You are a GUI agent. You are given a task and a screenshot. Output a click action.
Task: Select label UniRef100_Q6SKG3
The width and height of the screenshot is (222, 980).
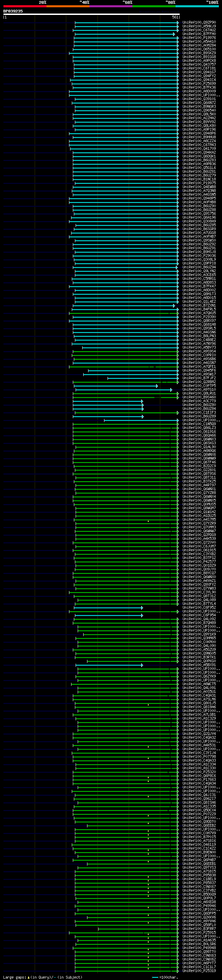[x=199, y=443]
